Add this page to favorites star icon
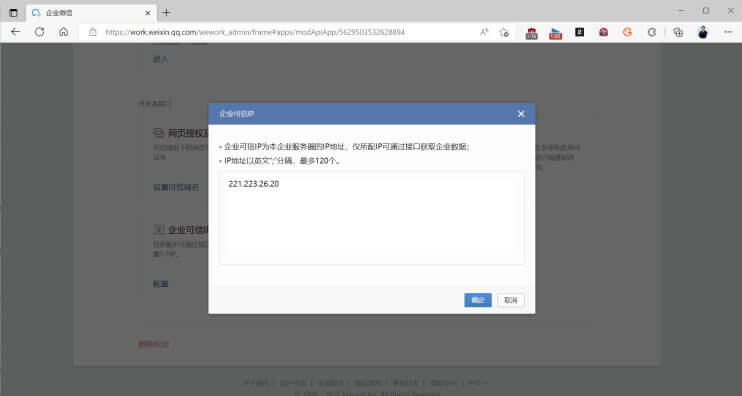The width and height of the screenshot is (742, 396). coord(504,32)
